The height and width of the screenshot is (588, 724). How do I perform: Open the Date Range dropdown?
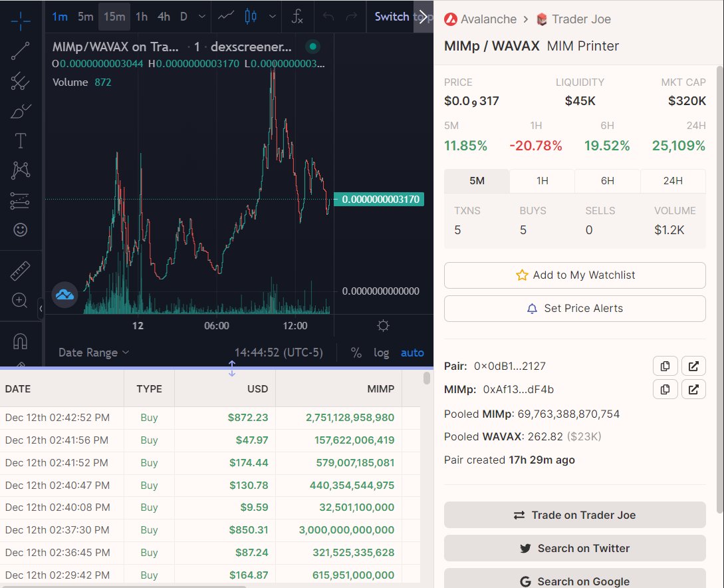pos(93,353)
